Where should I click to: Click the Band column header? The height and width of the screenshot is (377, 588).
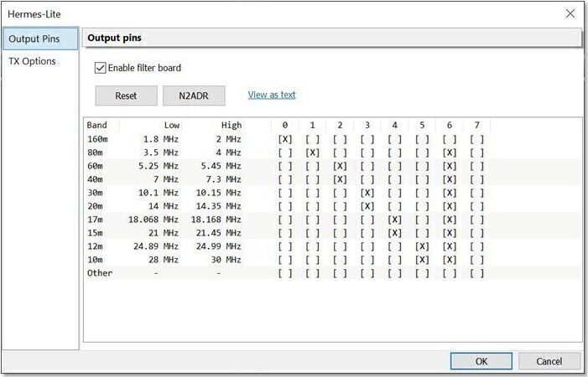pos(96,125)
